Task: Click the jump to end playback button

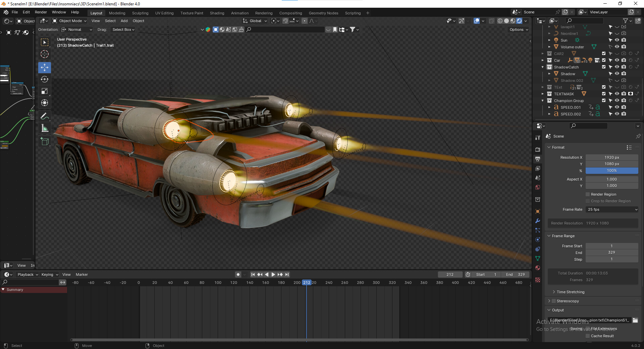Action: point(287,275)
